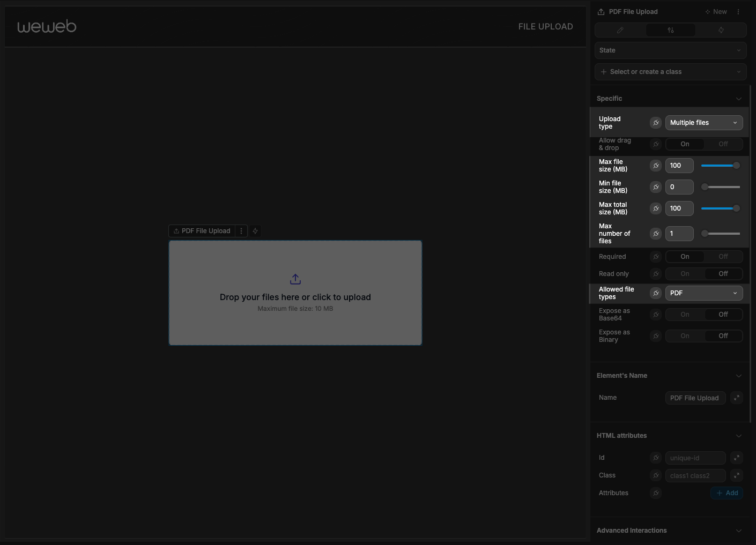Switch to the pencil edit tab

[620, 30]
